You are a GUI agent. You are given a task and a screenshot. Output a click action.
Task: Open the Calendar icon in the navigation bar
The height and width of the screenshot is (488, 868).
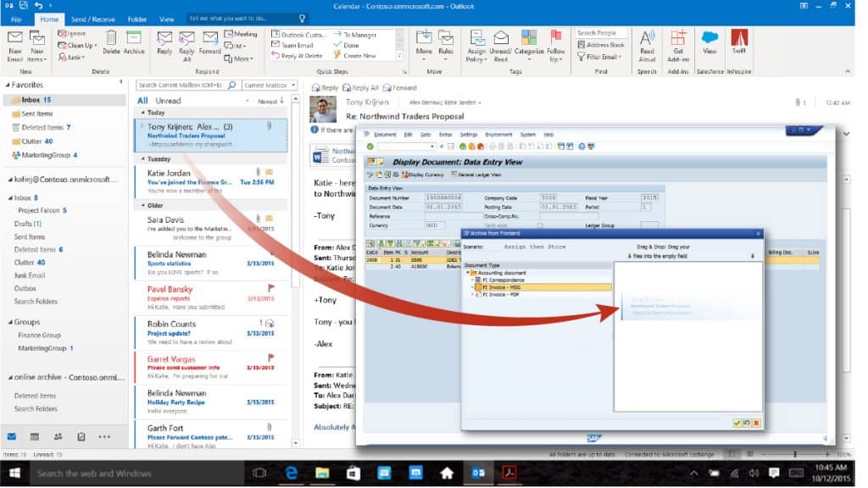pyautogui.click(x=34, y=436)
